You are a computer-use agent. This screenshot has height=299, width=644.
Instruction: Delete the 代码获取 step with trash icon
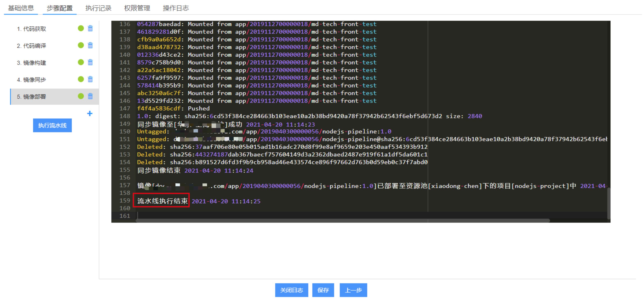[x=90, y=29]
